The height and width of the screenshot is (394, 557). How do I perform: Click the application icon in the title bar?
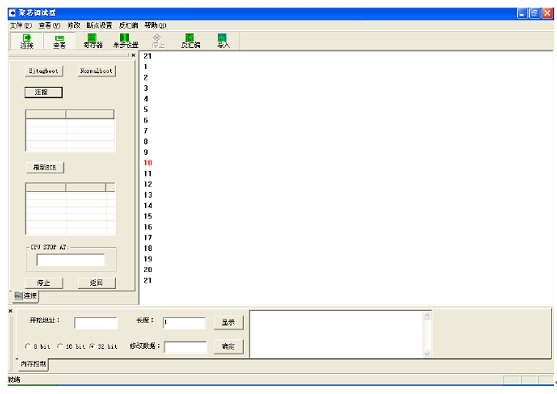[13, 13]
